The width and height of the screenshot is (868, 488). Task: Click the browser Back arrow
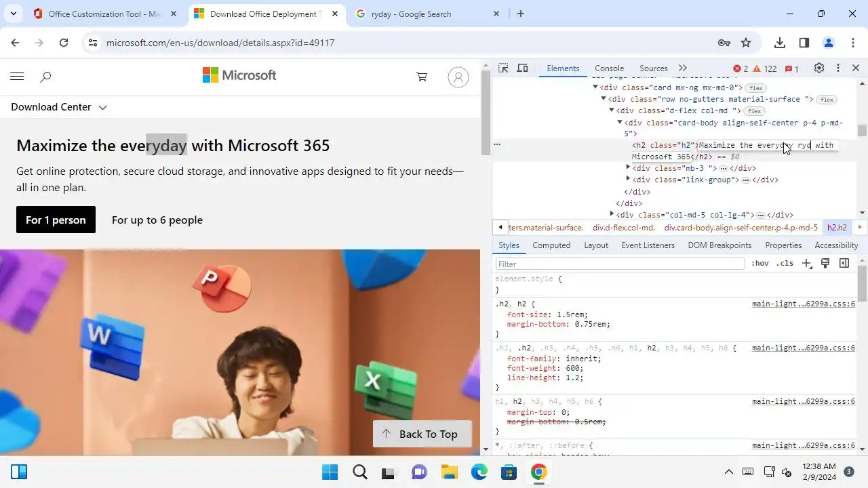15,43
